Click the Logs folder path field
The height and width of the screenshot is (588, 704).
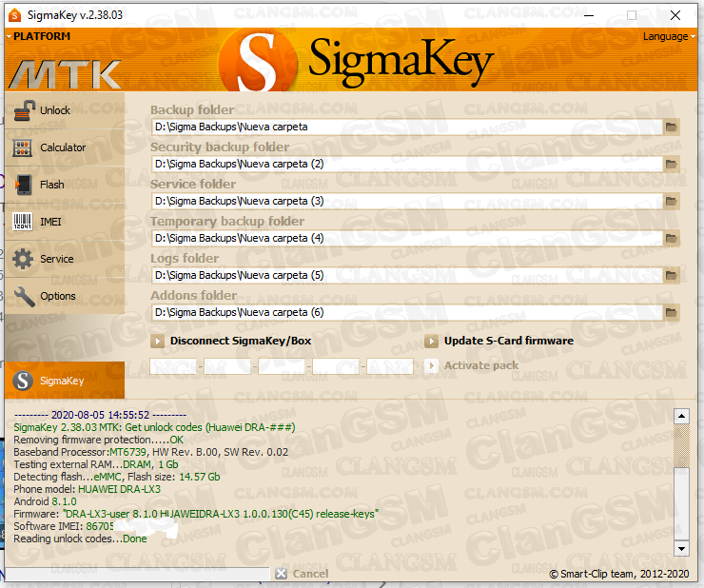407,275
